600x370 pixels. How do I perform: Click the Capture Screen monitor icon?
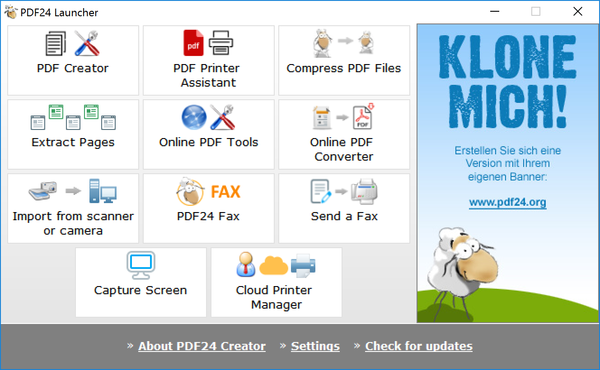(141, 265)
